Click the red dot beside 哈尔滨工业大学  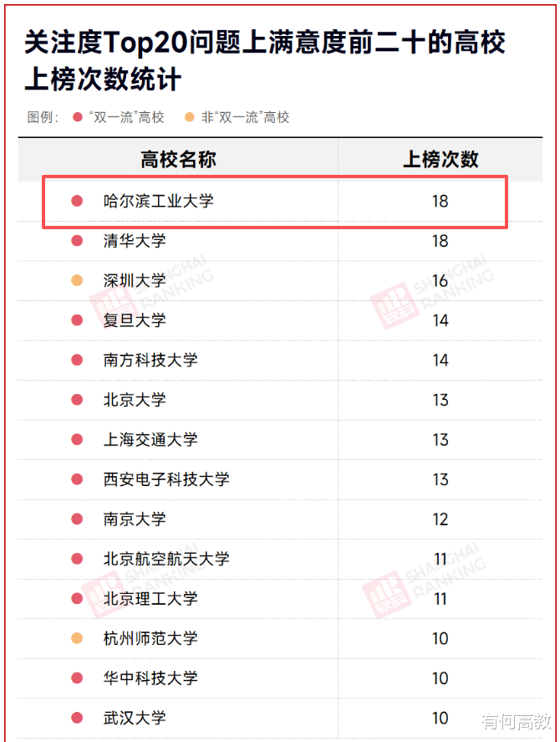tap(77, 201)
